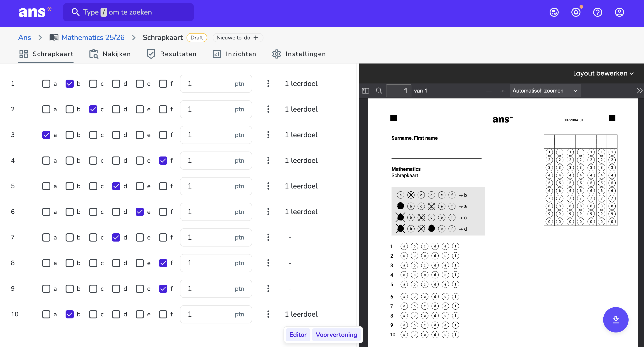Uncheck option f for question 4
644x347 pixels.
tap(163, 161)
